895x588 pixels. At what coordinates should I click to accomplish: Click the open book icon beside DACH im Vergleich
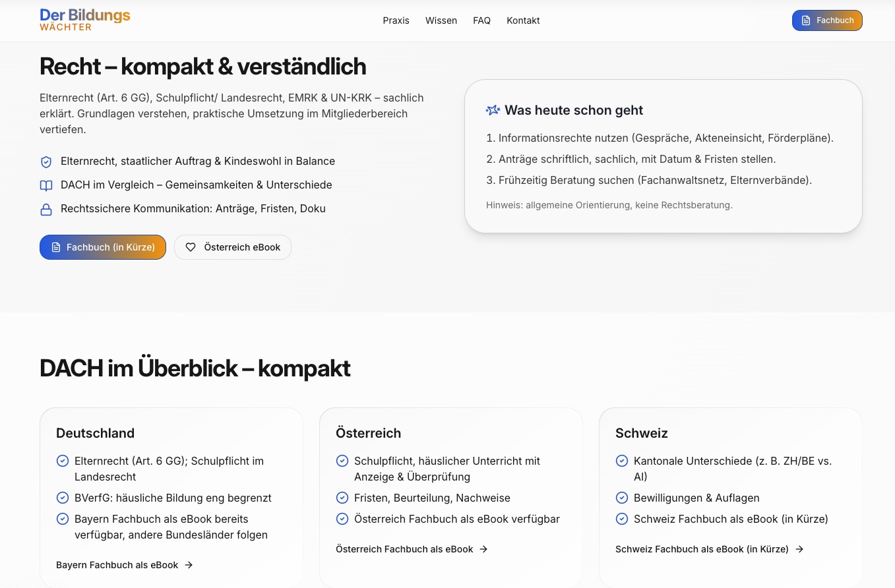coord(46,185)
